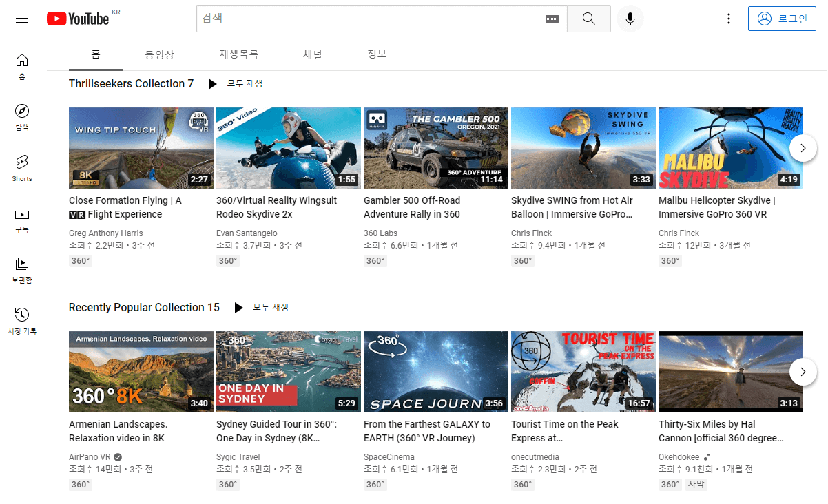Viewport: 828px width, 504px height.
Task: Click 360° badge under Gambler 500
Action: pyautogui.click(x=375, y=260)
